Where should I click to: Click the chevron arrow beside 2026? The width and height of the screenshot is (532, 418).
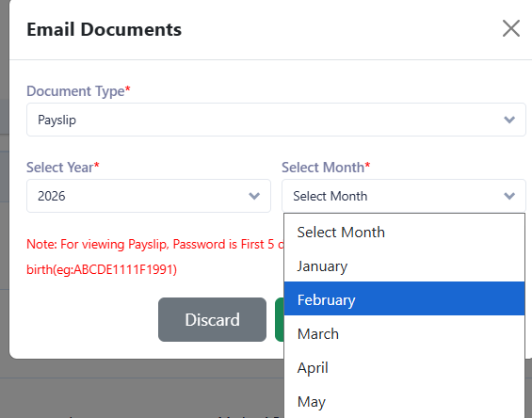click(x=254, y=196)
